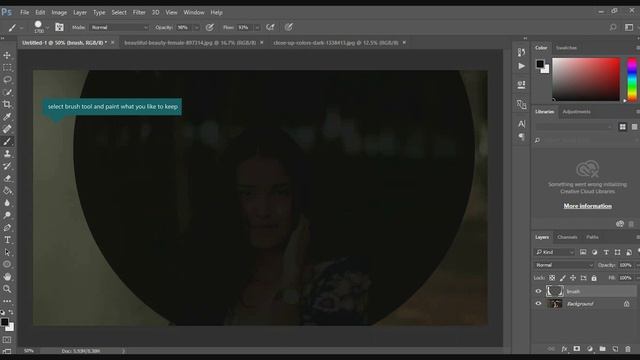Open the brush Mode dropdown
This screenshot has width=640, height=360.
click(x=119, y=27)
